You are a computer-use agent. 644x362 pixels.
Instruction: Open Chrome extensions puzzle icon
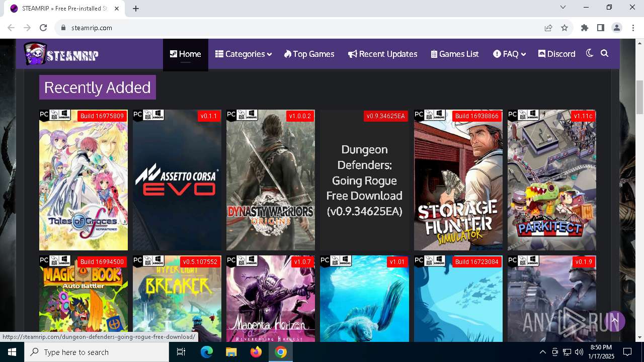[x=585, y=28]
